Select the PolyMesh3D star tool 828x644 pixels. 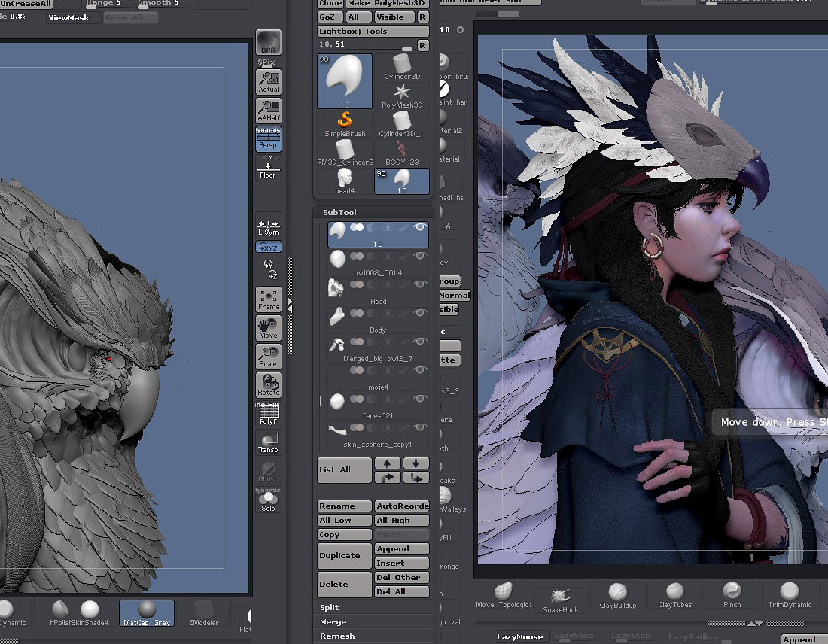[402, 96]
